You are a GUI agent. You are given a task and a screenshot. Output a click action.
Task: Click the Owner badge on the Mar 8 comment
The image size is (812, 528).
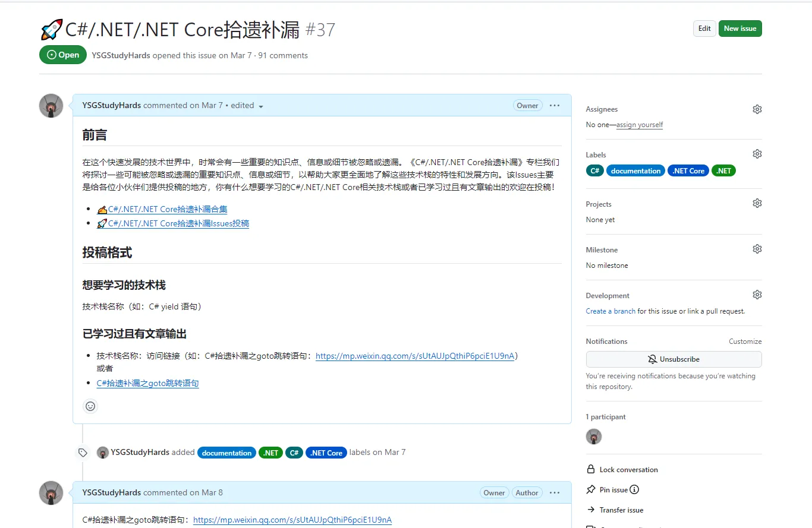pos(494,493)
